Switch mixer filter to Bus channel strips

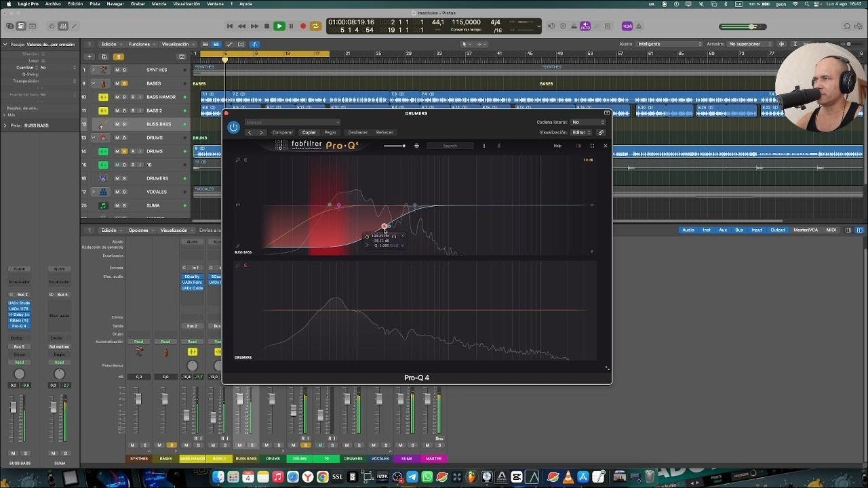(x=739, y=230)
